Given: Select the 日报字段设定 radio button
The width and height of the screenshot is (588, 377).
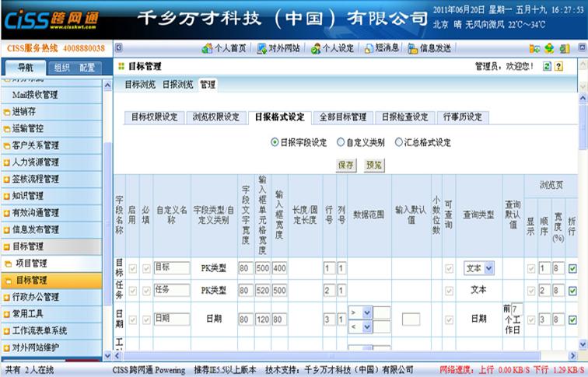Looking at the screenshot, I should 275,143.
